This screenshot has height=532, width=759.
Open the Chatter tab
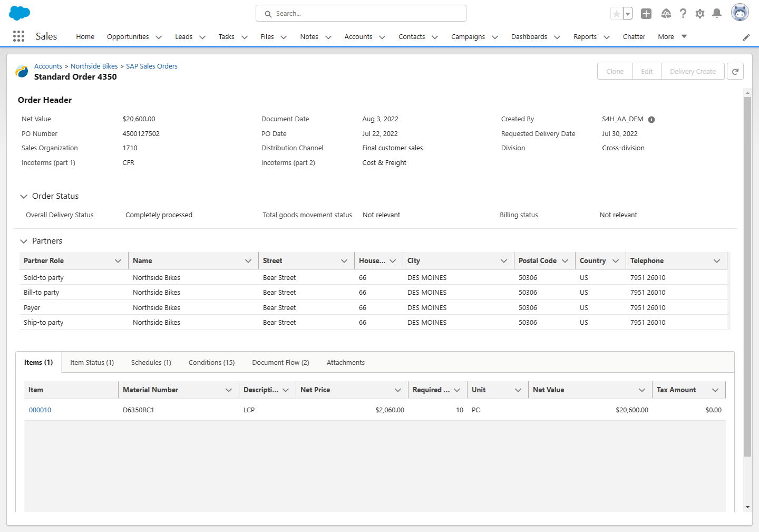click(634, 36)
